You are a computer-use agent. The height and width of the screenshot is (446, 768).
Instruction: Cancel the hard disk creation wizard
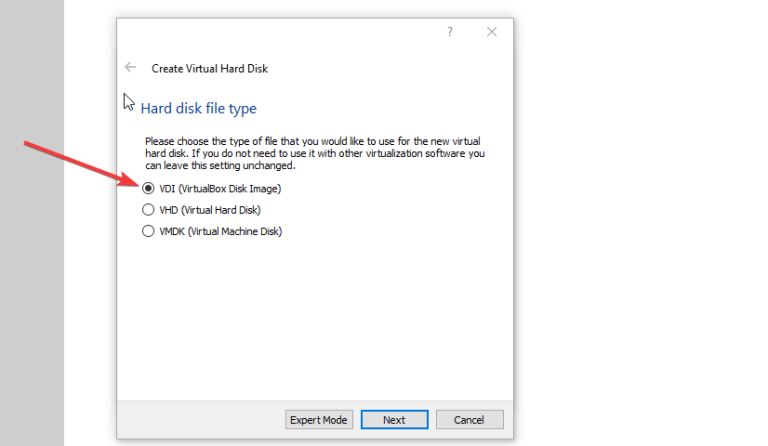(469, 420)
